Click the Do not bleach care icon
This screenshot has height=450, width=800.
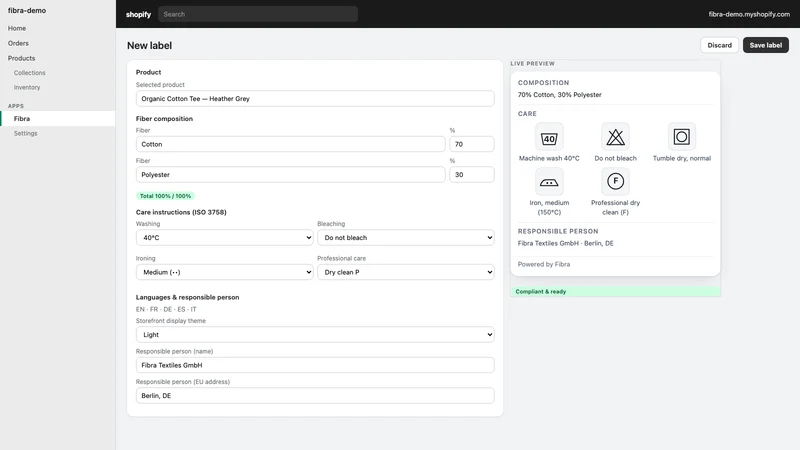[x=615, y=137]
